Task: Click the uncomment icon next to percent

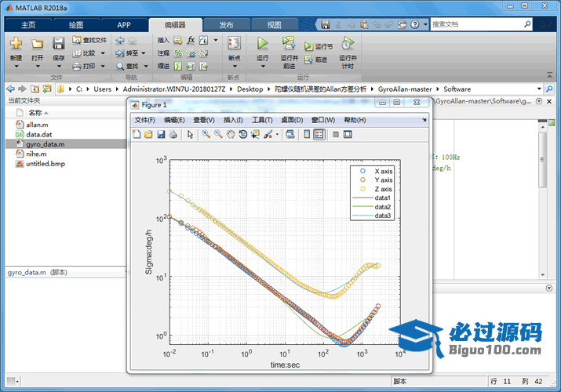Action: 191,53
